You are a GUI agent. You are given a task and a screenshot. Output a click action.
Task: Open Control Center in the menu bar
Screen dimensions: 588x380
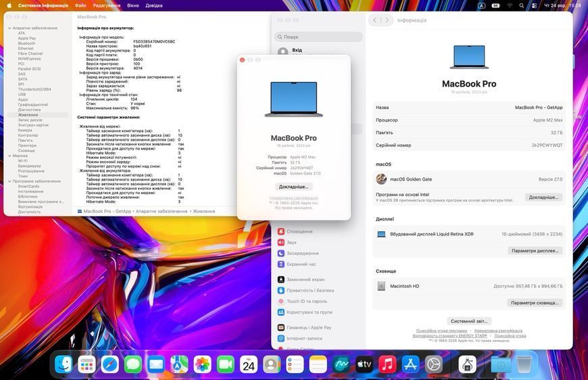point(535,5)
